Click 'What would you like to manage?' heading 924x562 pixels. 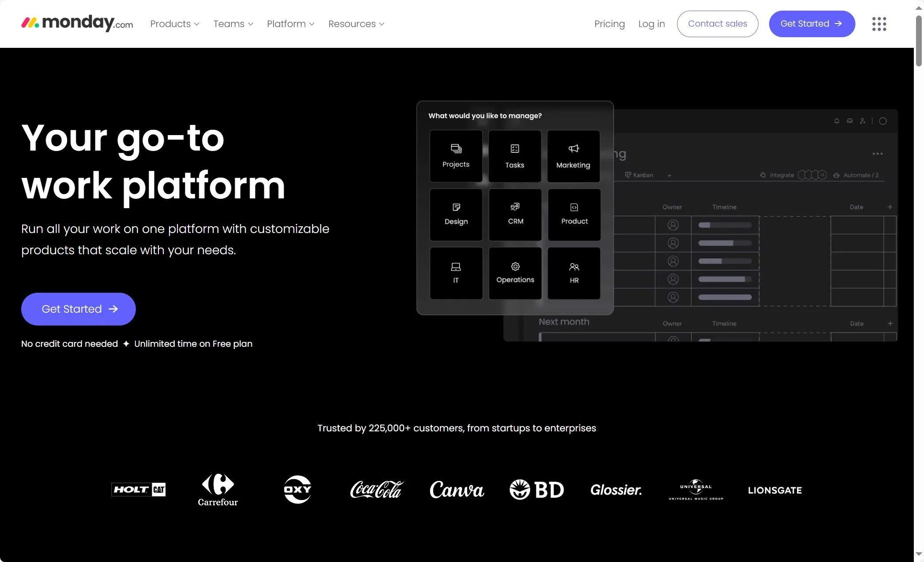pyautogui.click(x=485, y=116)
